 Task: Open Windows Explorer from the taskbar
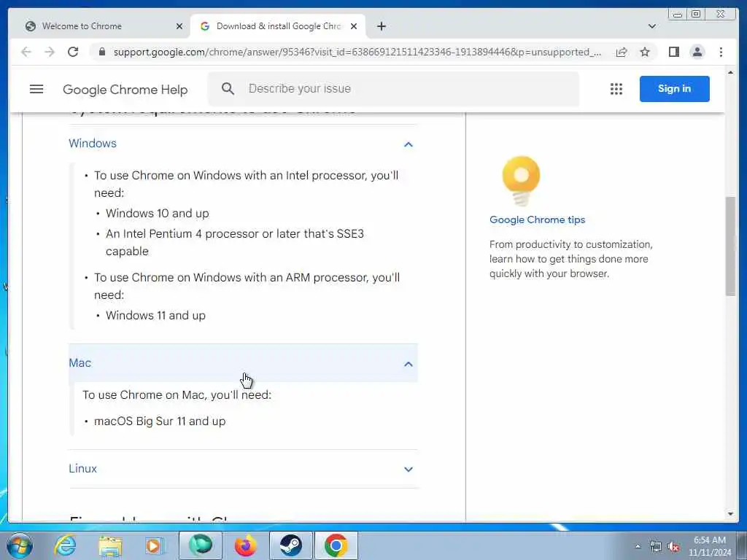pos(110,545)
